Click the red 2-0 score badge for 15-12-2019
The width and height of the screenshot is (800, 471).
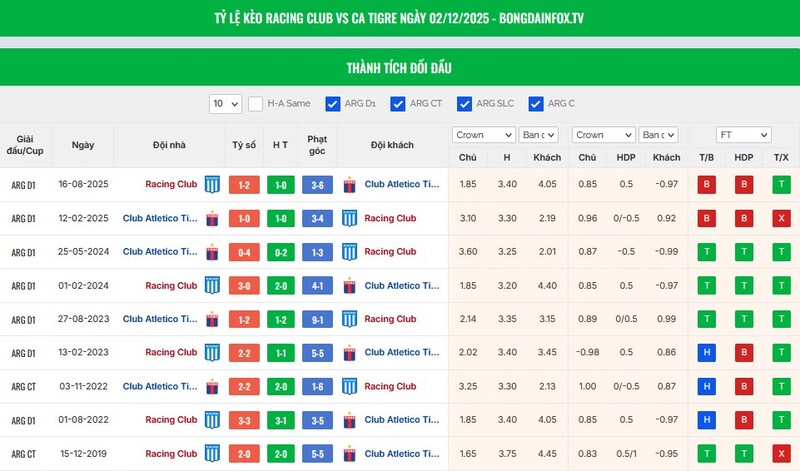coord(244,454)
